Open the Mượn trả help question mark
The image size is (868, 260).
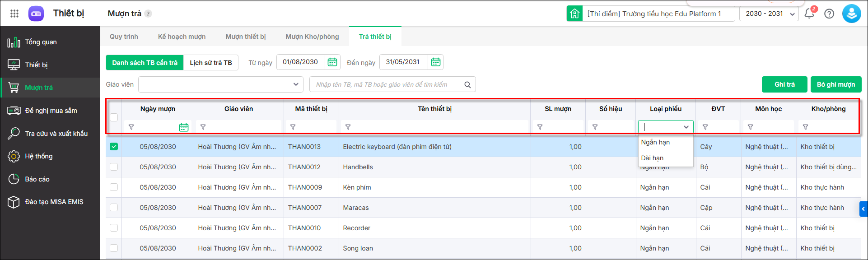(148, 14)
